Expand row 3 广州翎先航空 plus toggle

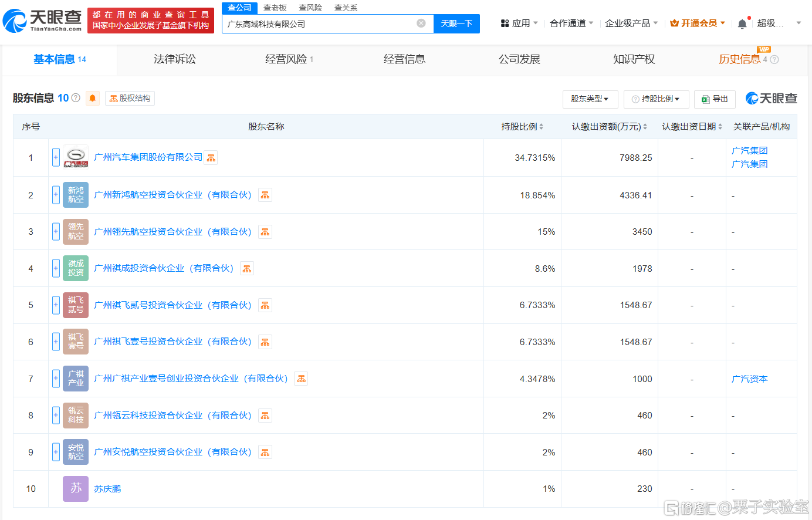56,232
